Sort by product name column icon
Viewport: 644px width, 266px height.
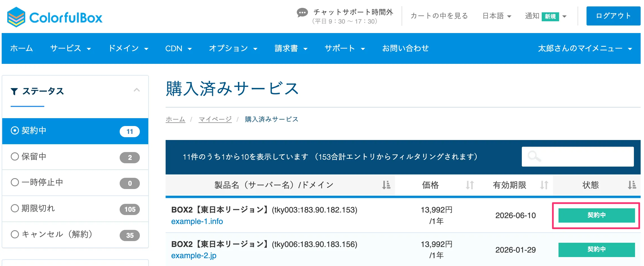(386, 185)
